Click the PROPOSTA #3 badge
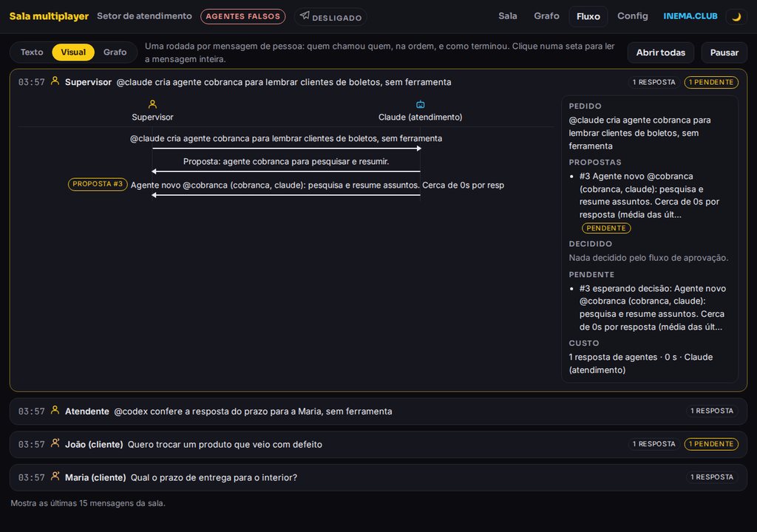 [x=98, y=185]
